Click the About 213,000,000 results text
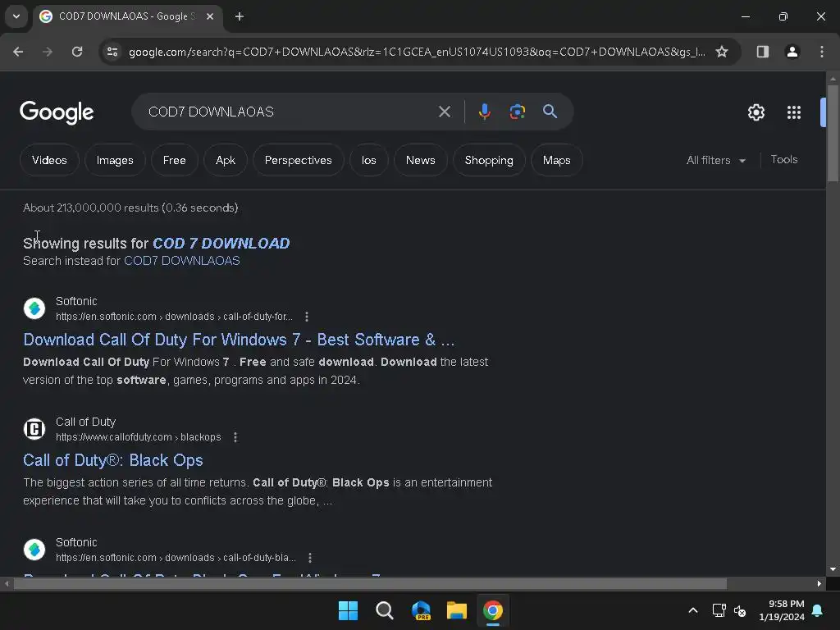The width and height of the screenshot is (840, 630). tap(130, 208)
